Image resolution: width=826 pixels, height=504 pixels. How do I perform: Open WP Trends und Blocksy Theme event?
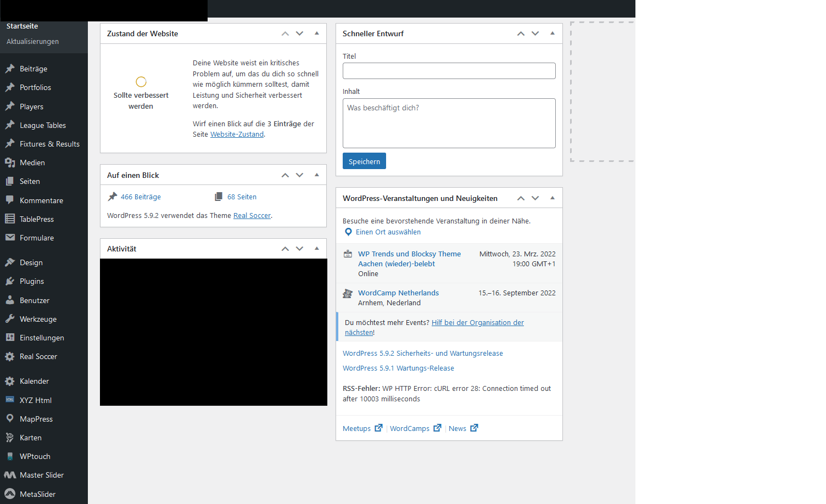(409, 259)
